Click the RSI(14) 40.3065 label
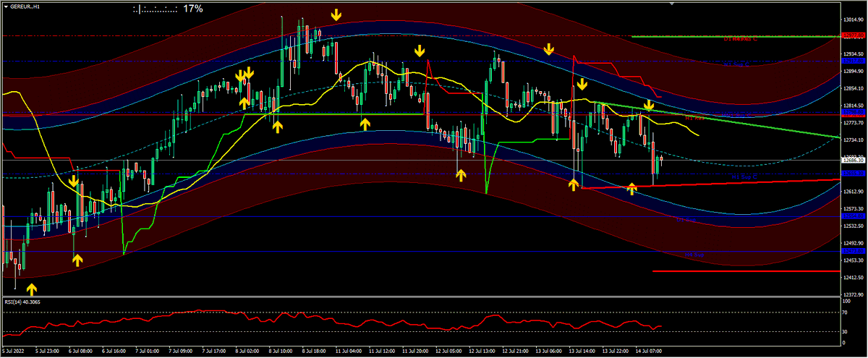The image size is (868, 358). click(22, 302)
